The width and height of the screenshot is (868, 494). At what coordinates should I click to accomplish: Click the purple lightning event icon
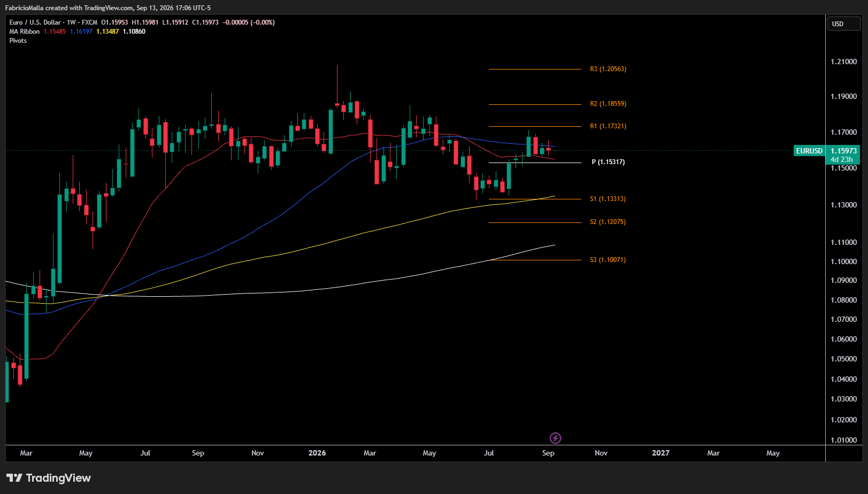[555, 438]
